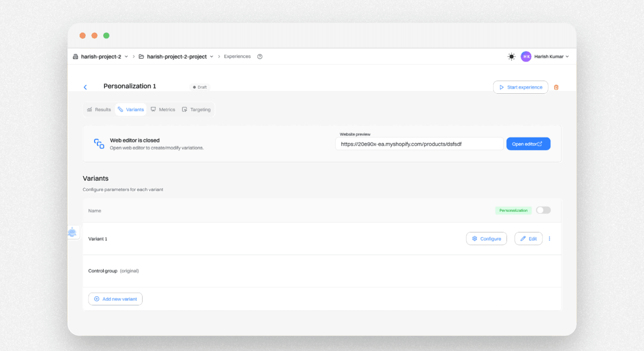This screenshot has height=351, width=644.
Task: Click the organization building icon
Action: 75,57
